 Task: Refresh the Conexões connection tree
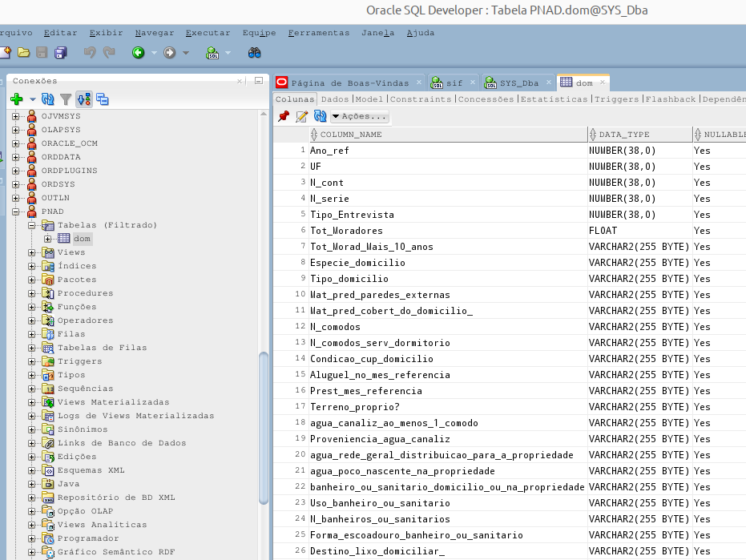click(47, 99)
